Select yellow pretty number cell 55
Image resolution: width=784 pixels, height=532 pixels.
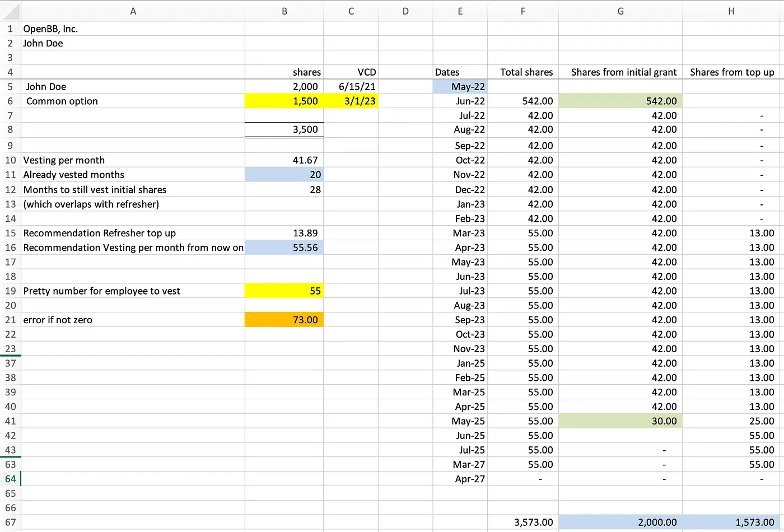284,291
